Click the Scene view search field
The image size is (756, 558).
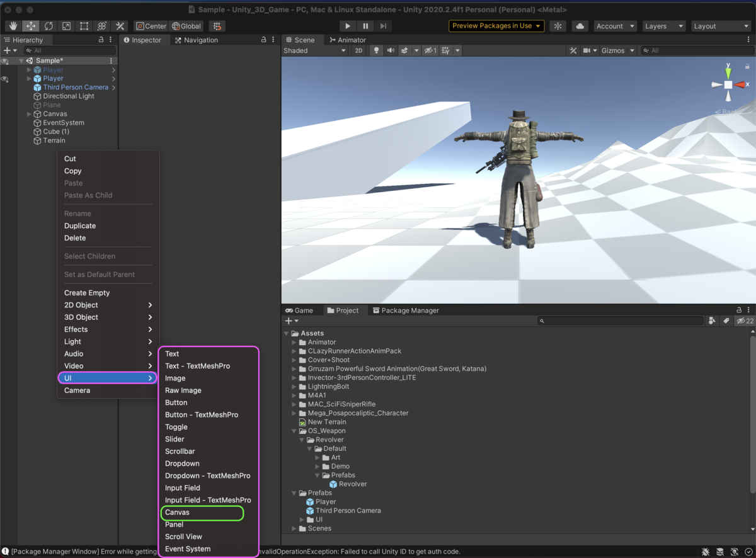coord(696,50)
